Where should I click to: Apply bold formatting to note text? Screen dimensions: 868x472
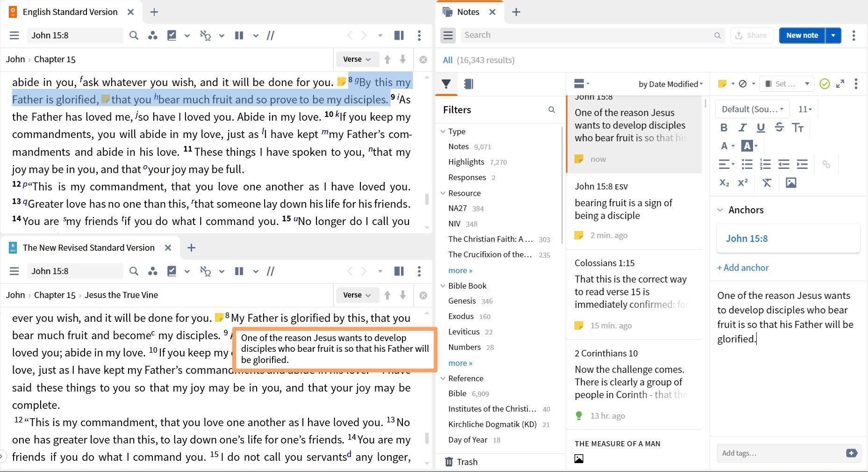[724, 128]
